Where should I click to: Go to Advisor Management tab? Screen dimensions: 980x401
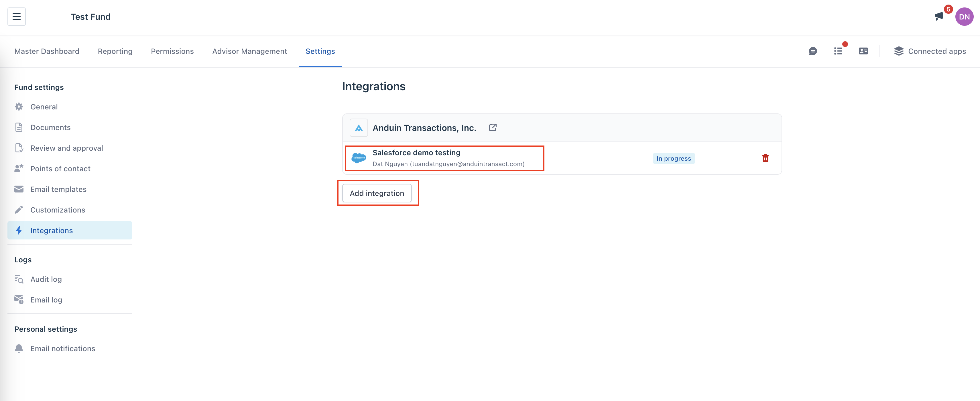coord(249,51)
